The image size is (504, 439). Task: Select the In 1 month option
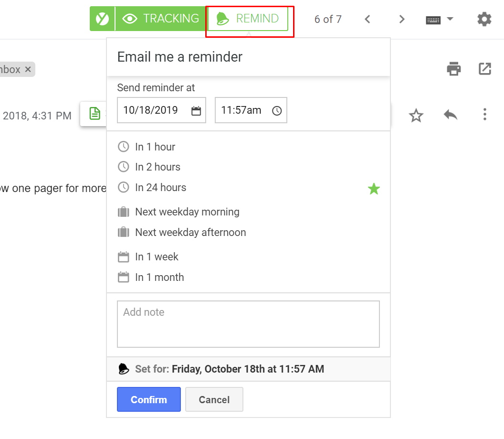tap(159, 277)
